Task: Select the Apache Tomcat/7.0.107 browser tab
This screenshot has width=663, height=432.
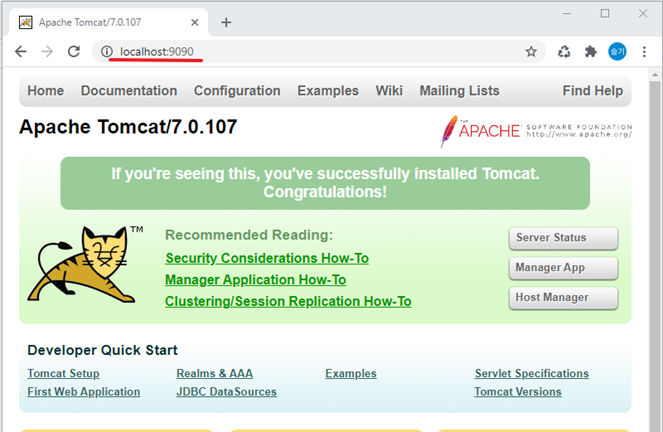Action: tap(108, 22)
